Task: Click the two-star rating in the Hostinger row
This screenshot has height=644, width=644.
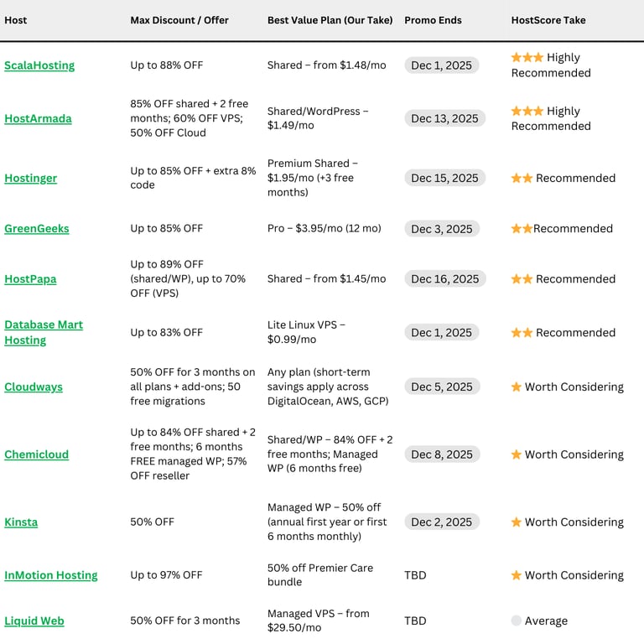Action: (522, 179)
